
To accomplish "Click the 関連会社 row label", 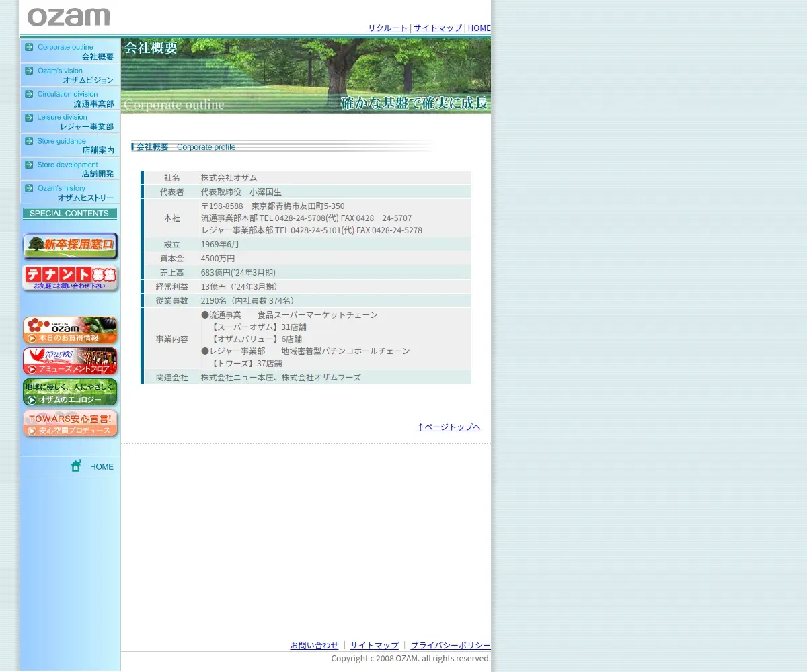I will click(x=172, y=378).
